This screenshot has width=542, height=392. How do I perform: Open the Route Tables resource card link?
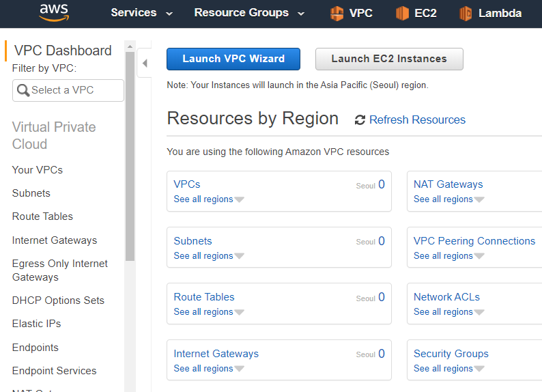pyautogui.click(x=204, y=297)
